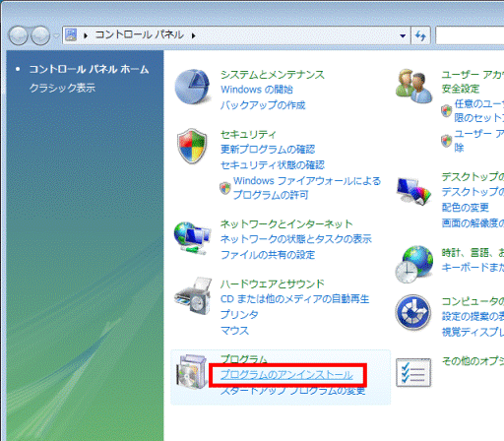Screen dimensions: 504x441
Task: Open ハードウェアとサウンド heading
Action: click(273, 284)
